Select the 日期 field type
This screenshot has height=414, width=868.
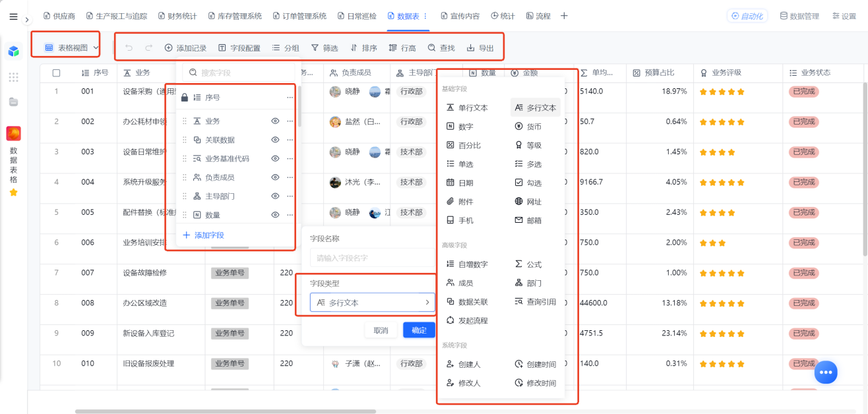(x=460, y=183)
